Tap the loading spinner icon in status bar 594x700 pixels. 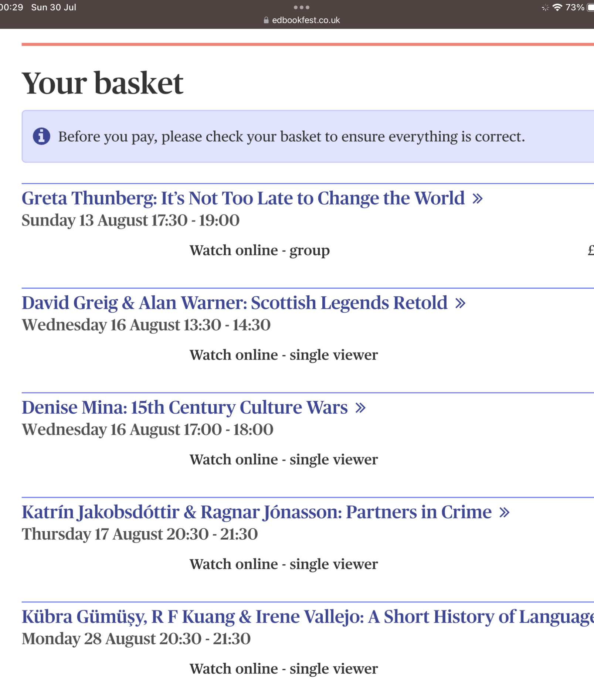[x=545, y=7]
